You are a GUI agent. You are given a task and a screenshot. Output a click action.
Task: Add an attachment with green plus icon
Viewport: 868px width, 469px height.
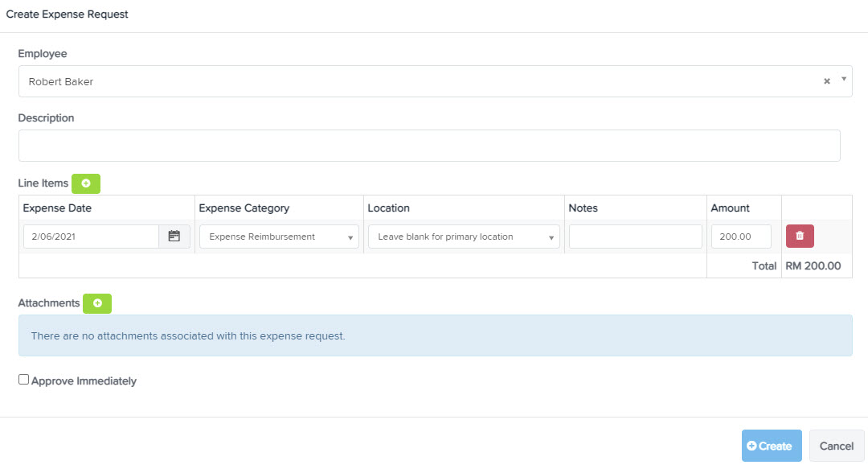(x=97, y=303)
